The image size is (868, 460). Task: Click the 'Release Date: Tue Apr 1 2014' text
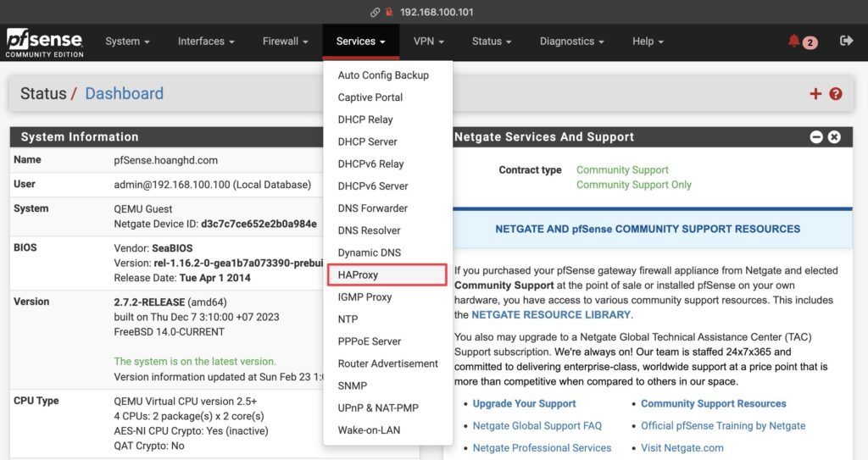pyautogui.click(x=182, y=278)
